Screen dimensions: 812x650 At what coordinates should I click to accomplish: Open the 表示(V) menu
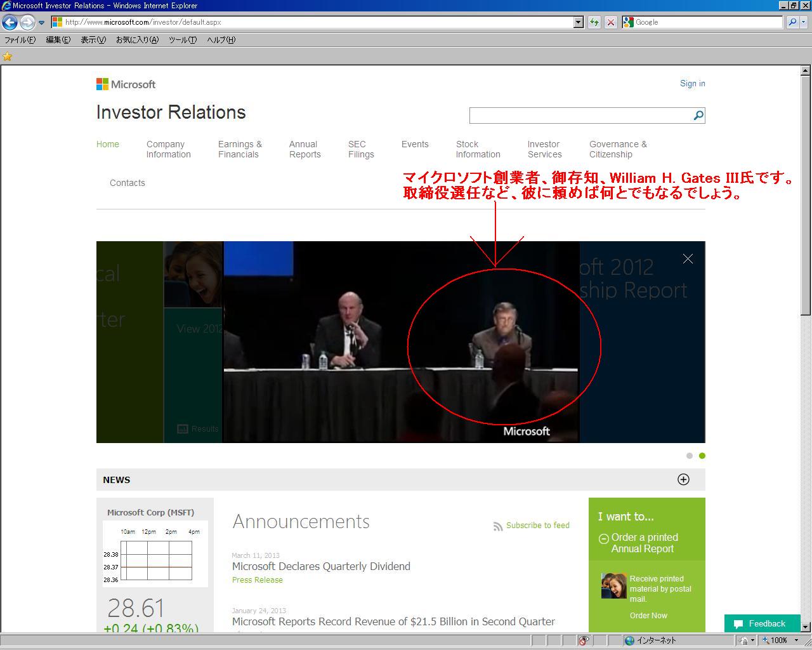click(x=93, y=40)
